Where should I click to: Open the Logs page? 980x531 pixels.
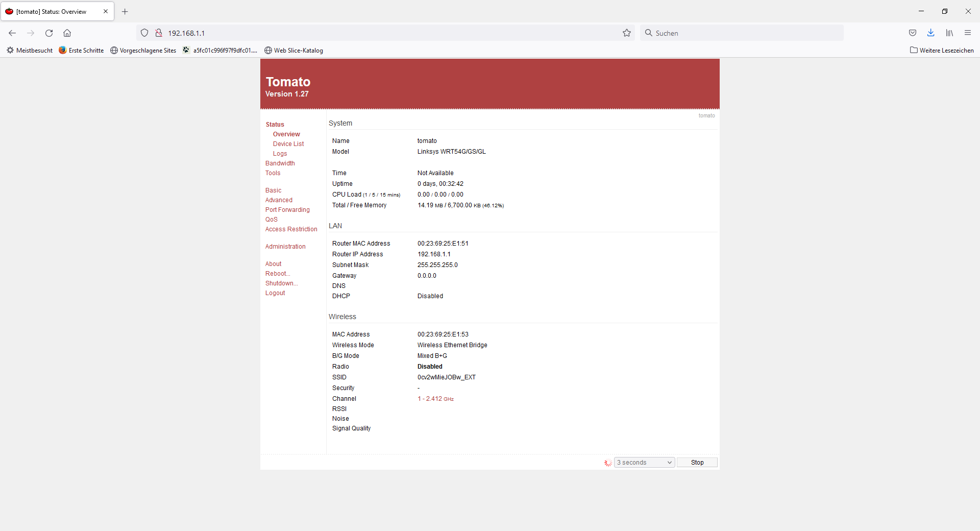[280, 154]
